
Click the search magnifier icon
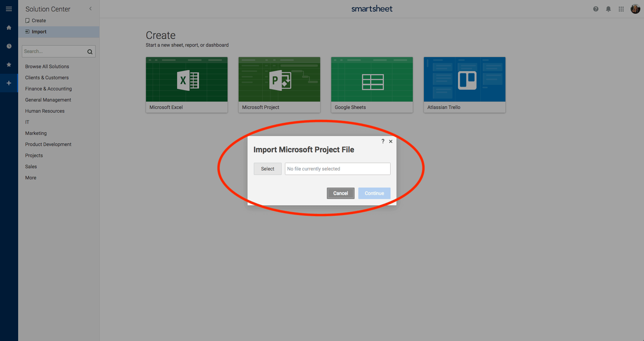pyautogui.click(x=90, y=52)
